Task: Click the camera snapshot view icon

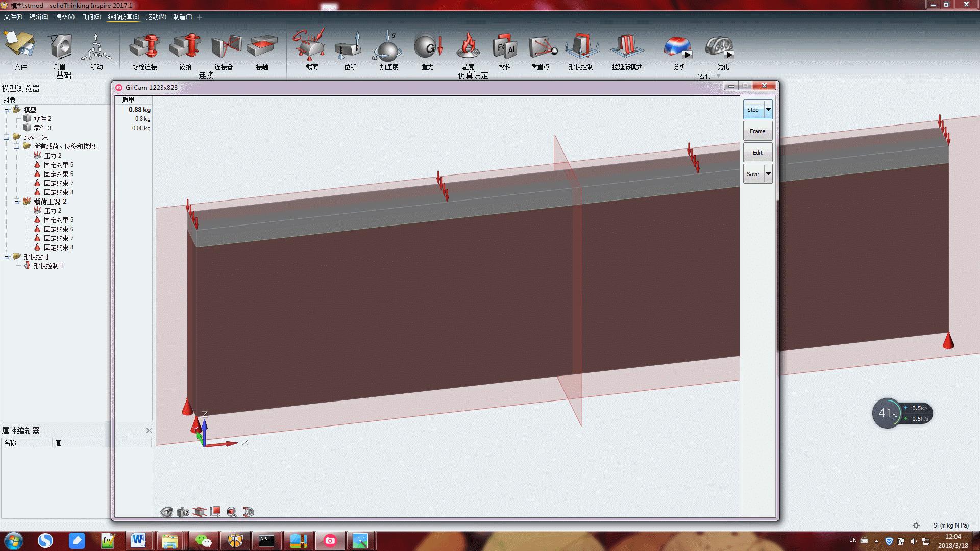Action: coord(183,512)
